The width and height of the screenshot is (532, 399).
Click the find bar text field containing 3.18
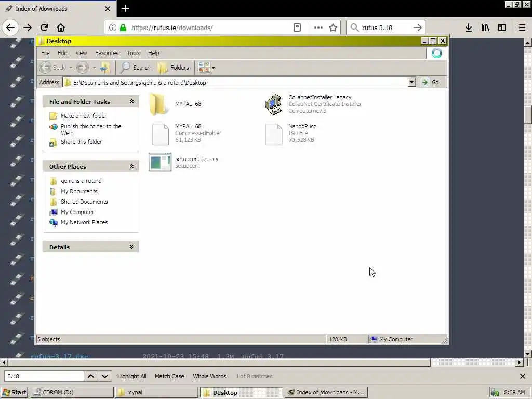(44, 376)
